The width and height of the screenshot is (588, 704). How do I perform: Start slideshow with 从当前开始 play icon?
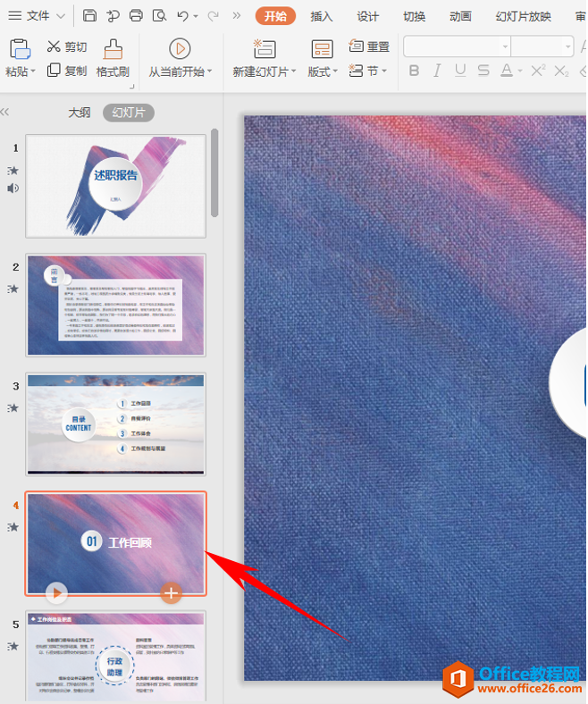coord(180,49)
